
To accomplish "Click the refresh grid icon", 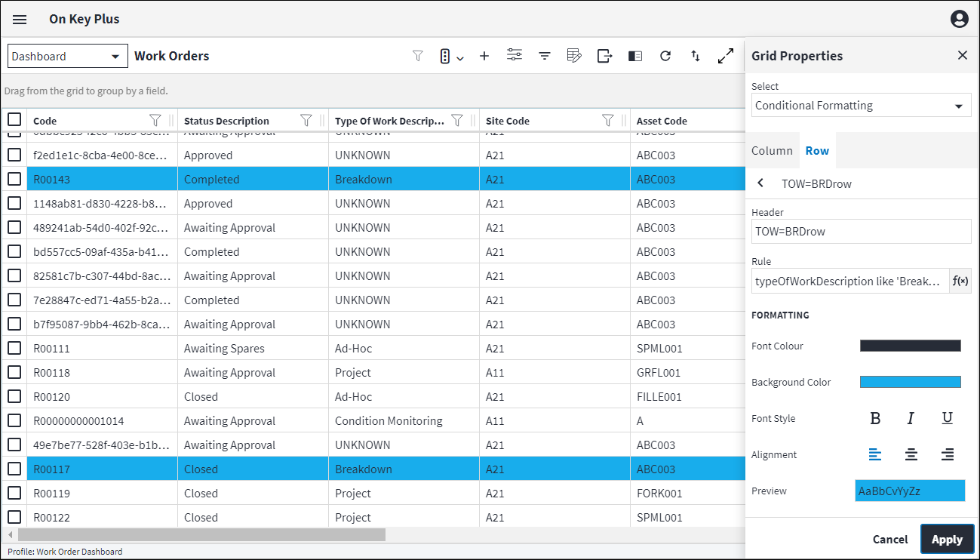I will tap(665, 56).
